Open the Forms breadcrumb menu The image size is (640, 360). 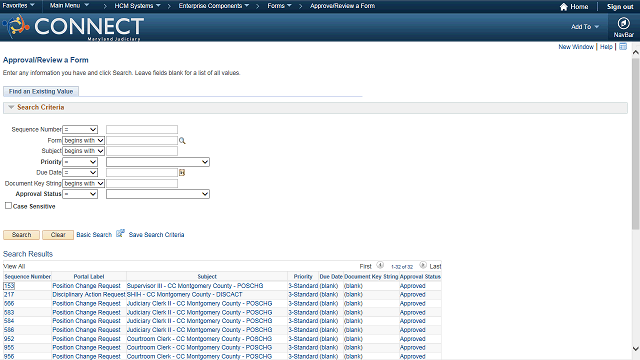pyautogui.click(x=279, y=6)
